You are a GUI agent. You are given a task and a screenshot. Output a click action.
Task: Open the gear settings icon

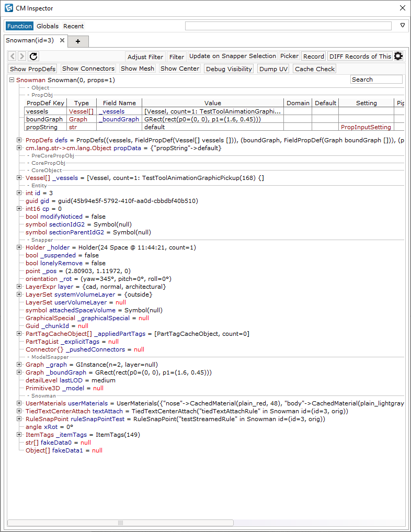coord(398,56)
